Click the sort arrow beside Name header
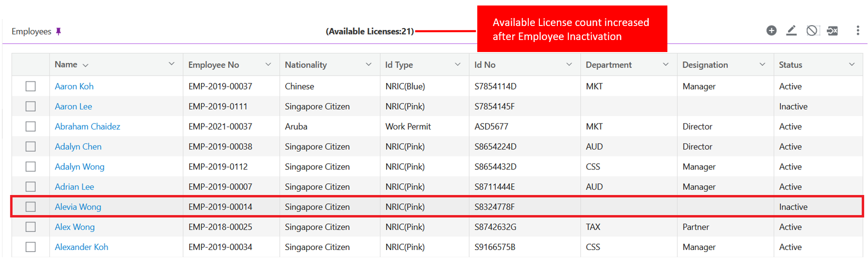868x265 pixels. [x=86, y=65]
